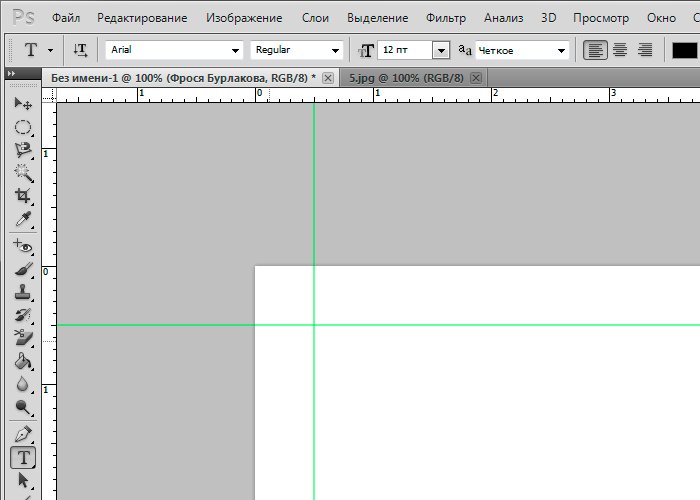Click the black text color swatch
Viewport: 700px width, 500px height.
click(x=685, y=50)
